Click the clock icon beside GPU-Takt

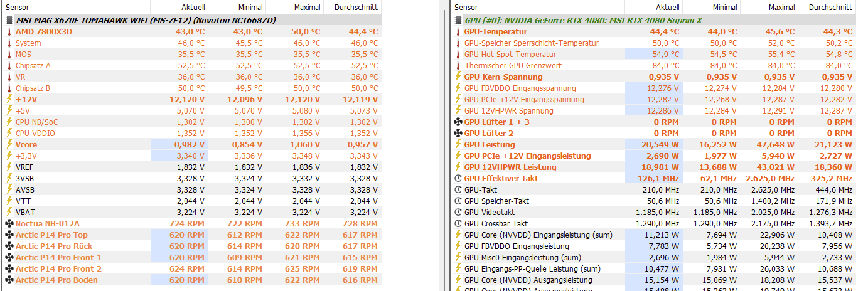click(458, 189)
